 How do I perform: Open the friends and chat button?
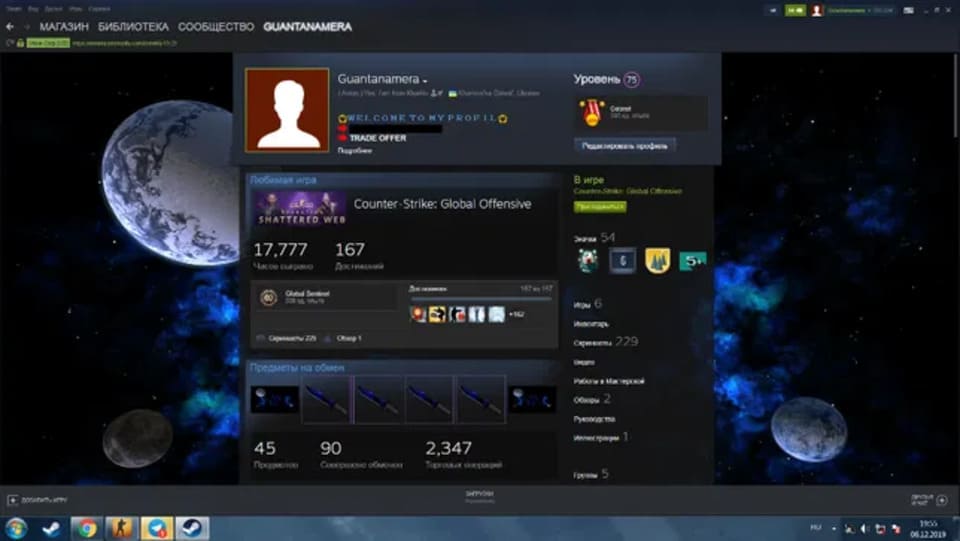point(926,499)
